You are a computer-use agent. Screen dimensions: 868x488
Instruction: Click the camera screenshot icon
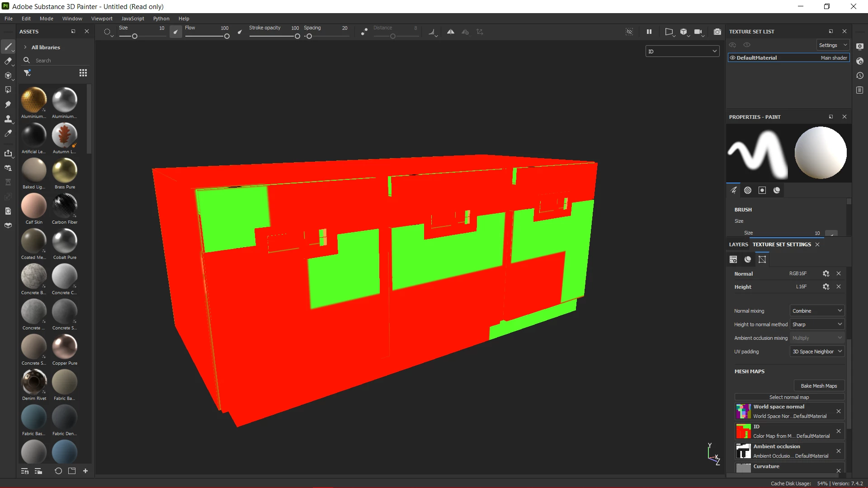coord(717,32)
